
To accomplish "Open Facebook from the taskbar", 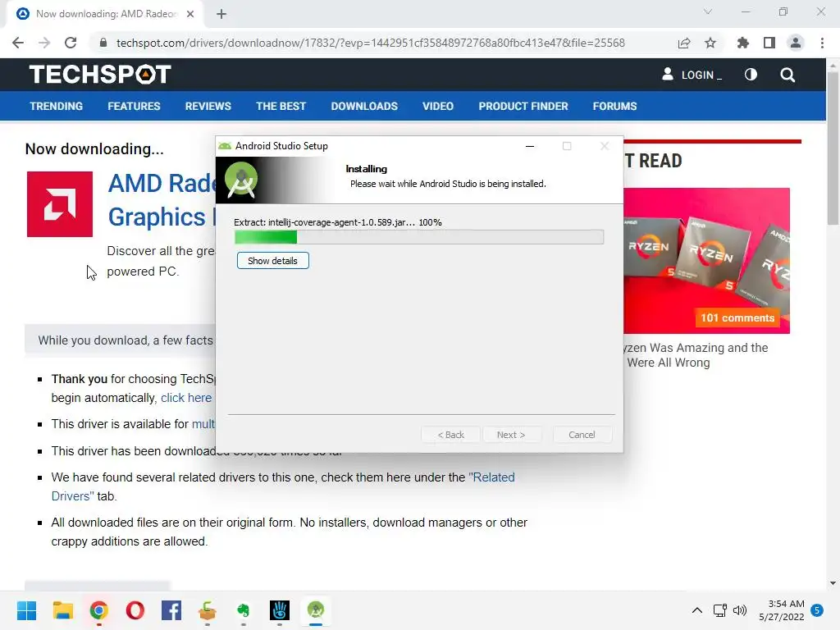I will coord(171,610).
